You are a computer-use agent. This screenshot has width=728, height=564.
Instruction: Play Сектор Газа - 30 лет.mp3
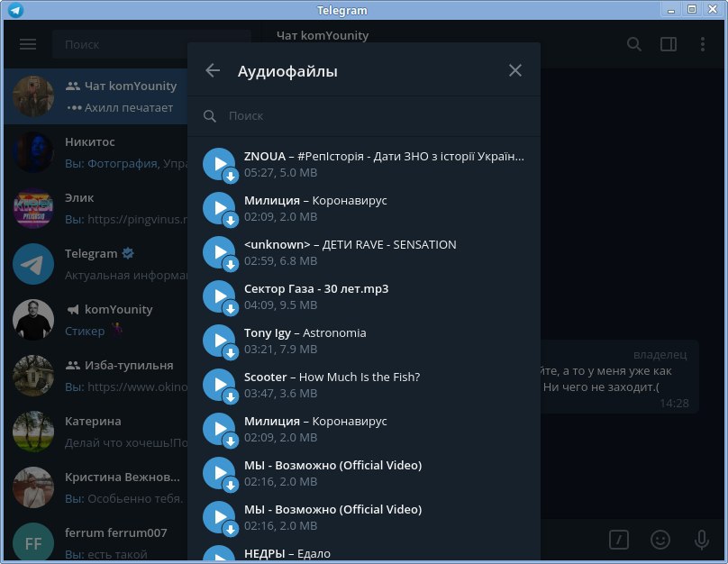[x=219, y=296]
